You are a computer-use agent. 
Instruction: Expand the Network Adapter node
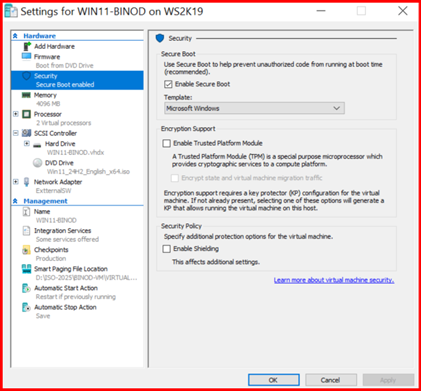(x=16, y=182)
